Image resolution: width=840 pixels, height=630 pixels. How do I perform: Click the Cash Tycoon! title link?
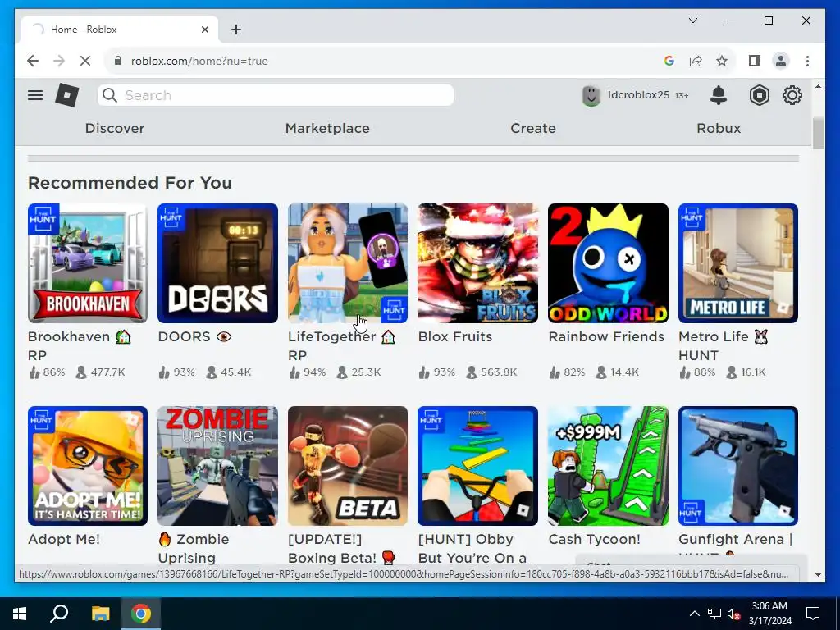[x=595, y=539]
